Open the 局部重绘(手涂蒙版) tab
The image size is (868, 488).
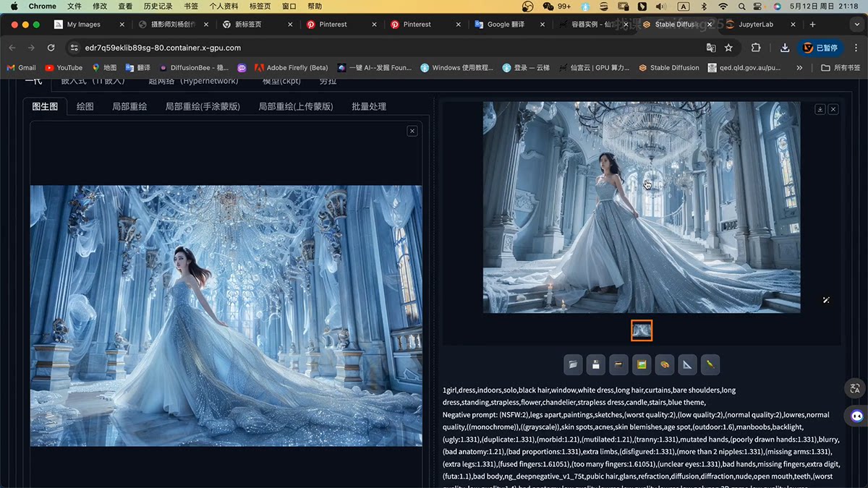click(x=203, y=106)
